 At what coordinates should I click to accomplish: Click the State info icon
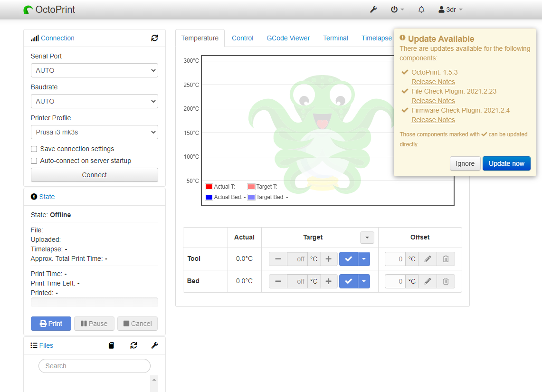point(34,197)
